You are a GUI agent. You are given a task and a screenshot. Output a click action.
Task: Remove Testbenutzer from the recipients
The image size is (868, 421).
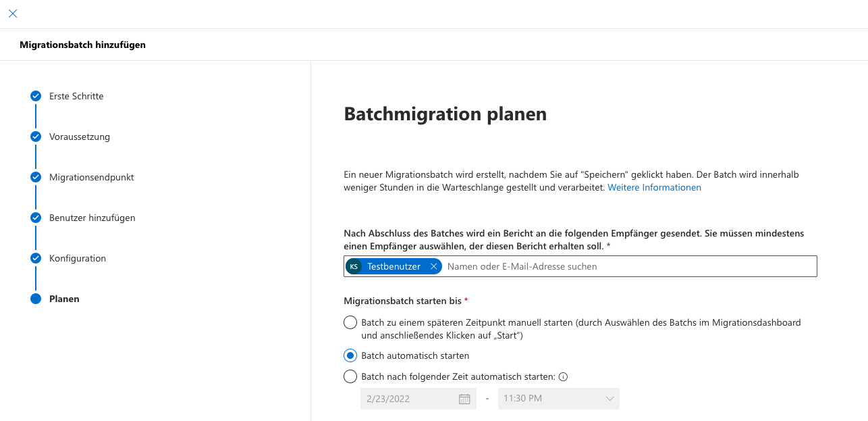433,266
